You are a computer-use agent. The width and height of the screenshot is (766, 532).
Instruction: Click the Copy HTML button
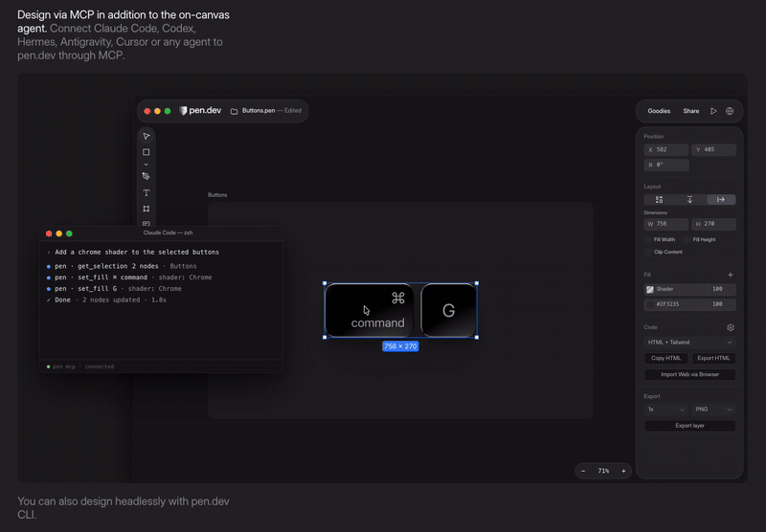coord(665,358)
